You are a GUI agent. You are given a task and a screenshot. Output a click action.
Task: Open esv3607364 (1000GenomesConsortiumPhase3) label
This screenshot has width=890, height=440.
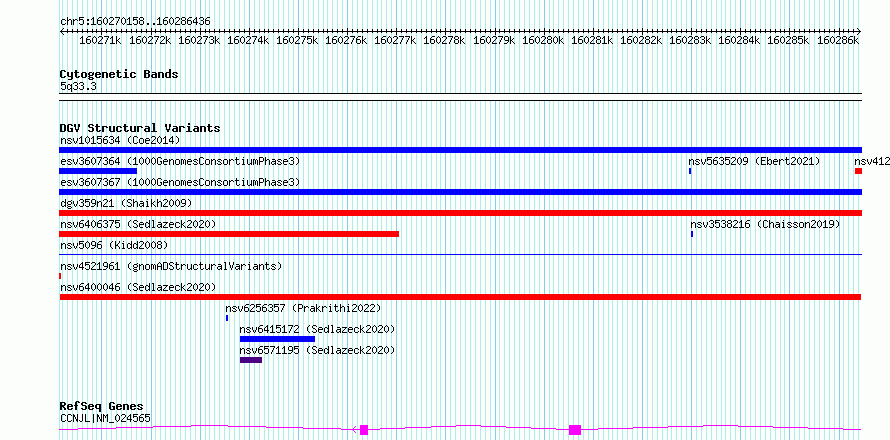[180, 162]
